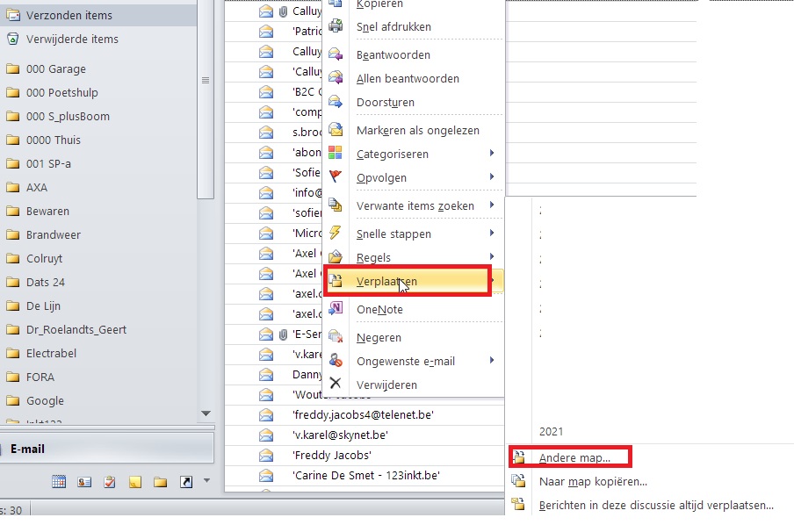The height and width of the screenshot is (532, 794).
Task: Open the Contacts navigation icon
Action: 84,482
